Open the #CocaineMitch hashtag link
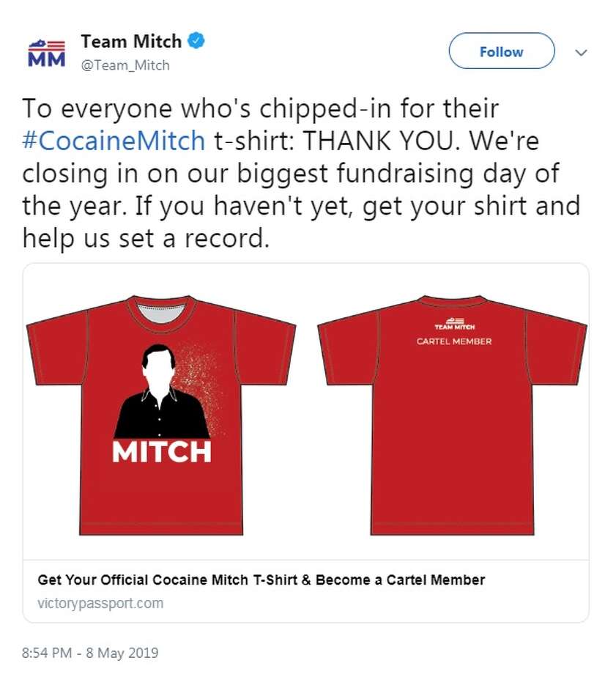Viewport: 616px width, 674px height. click(114, 141)
